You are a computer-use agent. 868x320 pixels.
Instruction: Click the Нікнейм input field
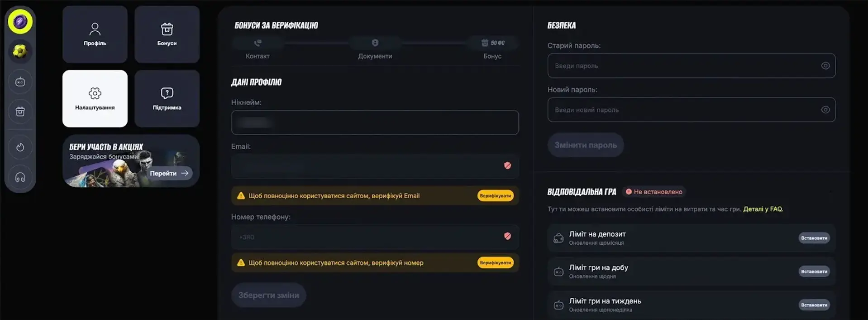click(x=375, y=122)
